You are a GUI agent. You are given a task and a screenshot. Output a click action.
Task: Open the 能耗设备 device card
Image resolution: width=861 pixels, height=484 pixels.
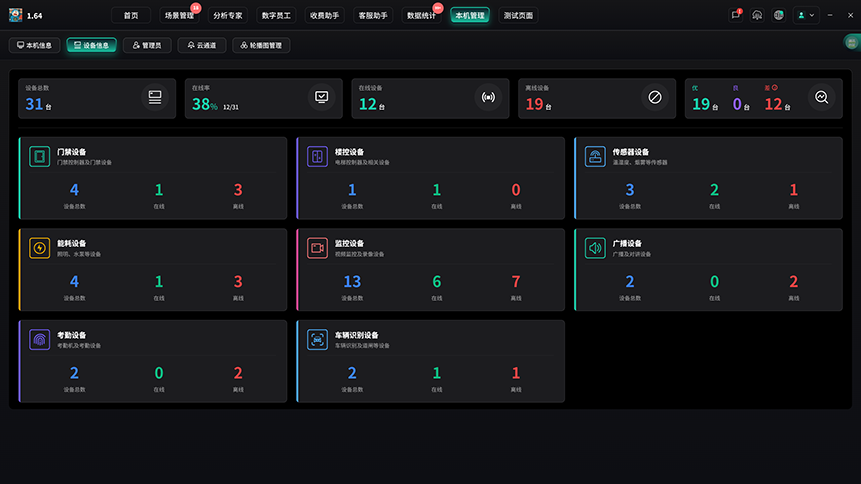pos(153,270)
